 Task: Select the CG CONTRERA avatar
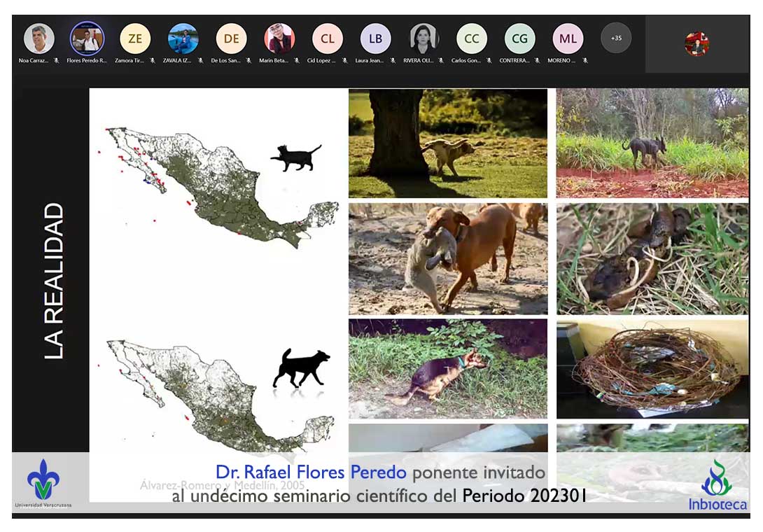(x=519, y=39)
